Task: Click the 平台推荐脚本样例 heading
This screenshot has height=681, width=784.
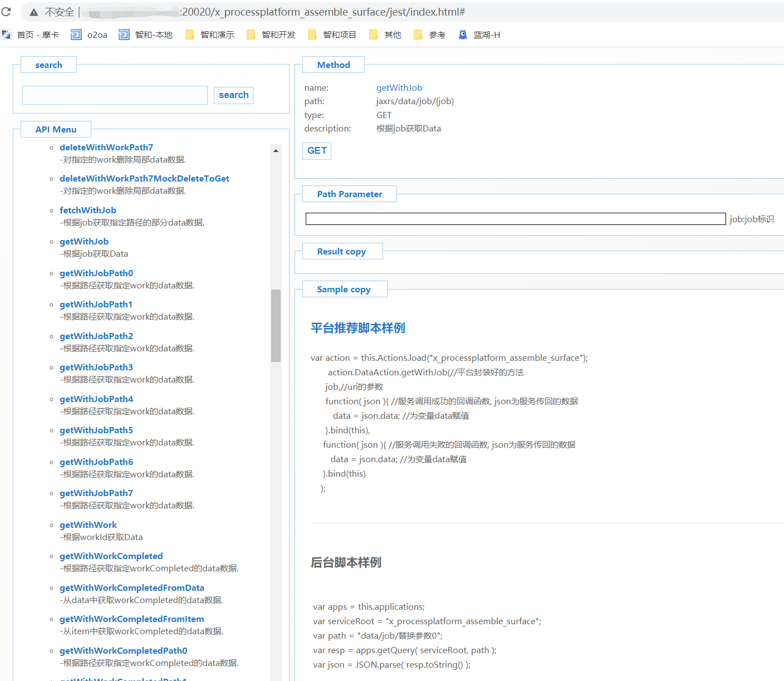Action: coord(358,328)
